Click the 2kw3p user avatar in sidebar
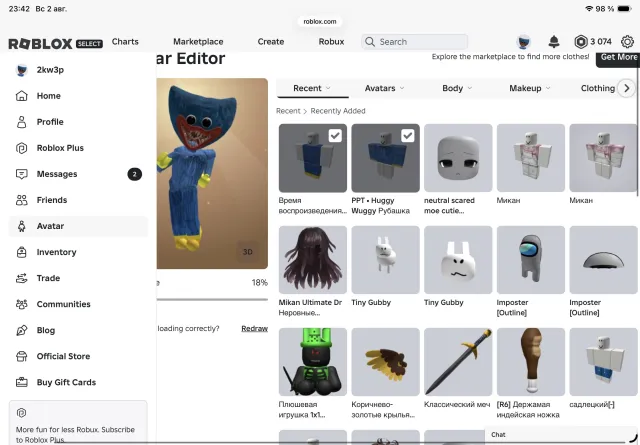This screenshot has height=445, width=640. 22,70
